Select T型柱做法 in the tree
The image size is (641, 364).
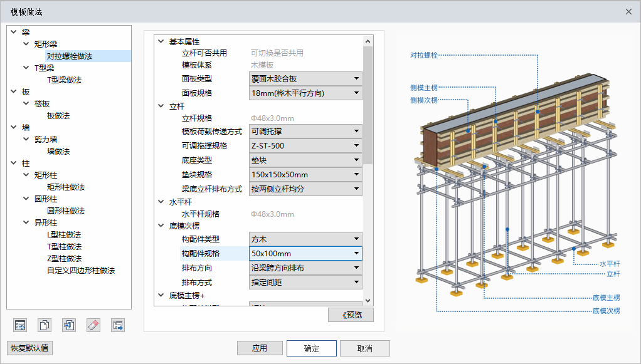[x=64, y=246]
